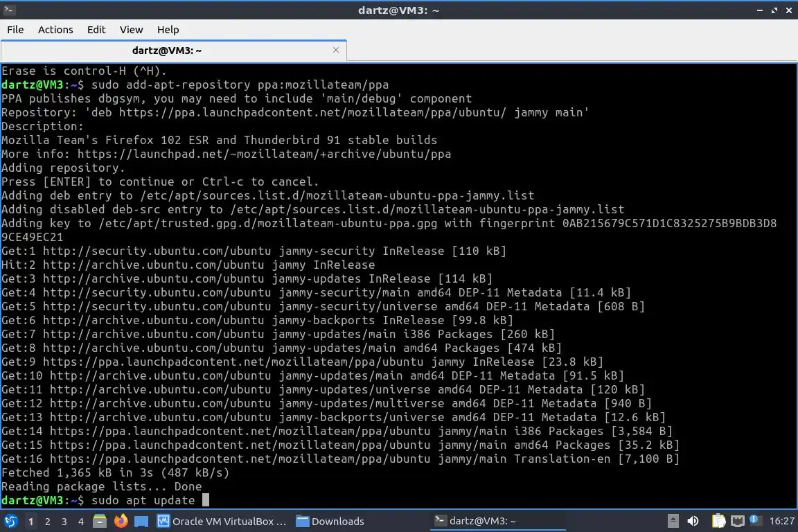The height and width of the screenshot is (532, 798).
Task: Click the network connection tray icon
Action: (x=737, y=521)
